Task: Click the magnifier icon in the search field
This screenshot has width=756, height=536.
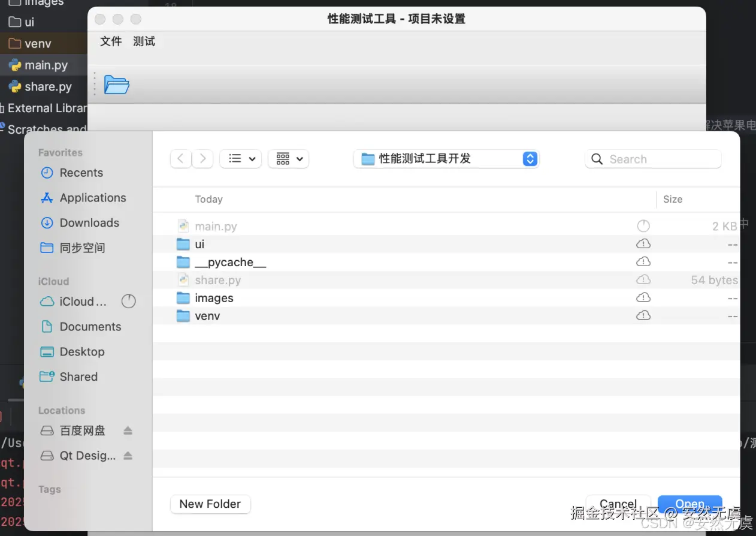Action: (597, 159)
